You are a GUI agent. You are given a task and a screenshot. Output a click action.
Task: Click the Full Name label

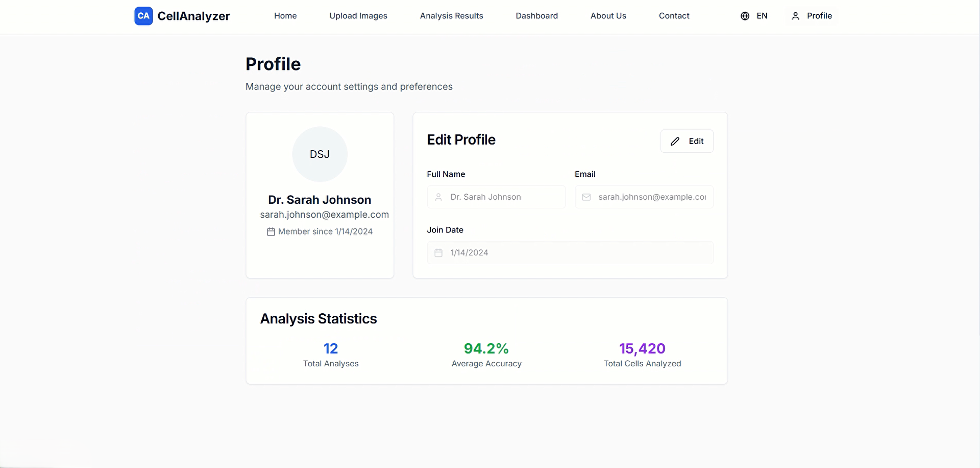(446, 174)
